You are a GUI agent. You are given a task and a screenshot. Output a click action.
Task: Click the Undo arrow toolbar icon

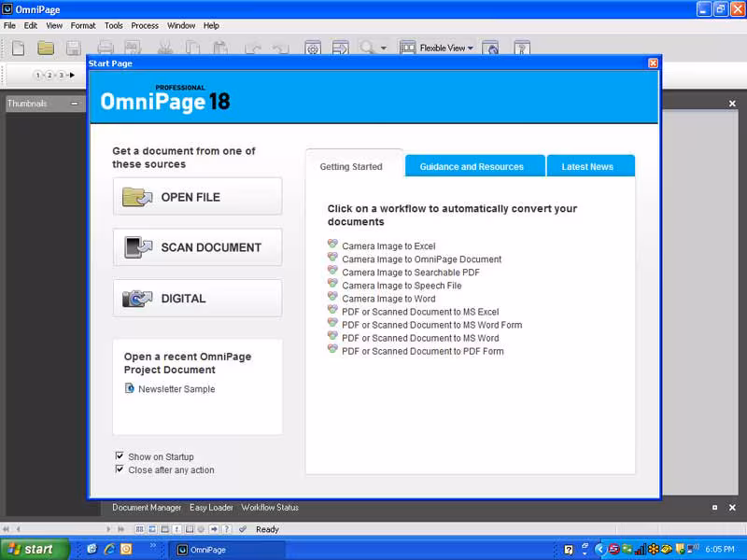coord(252,49)
